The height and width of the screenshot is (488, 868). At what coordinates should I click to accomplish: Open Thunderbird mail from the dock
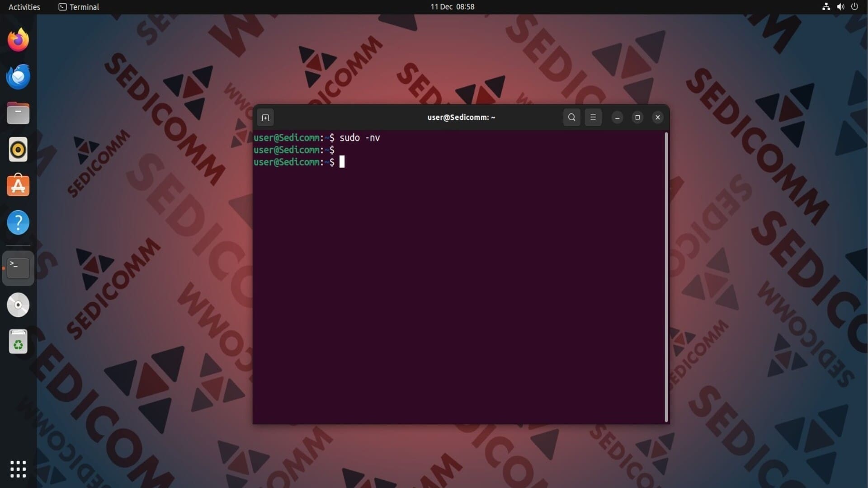tap(18, 76)
